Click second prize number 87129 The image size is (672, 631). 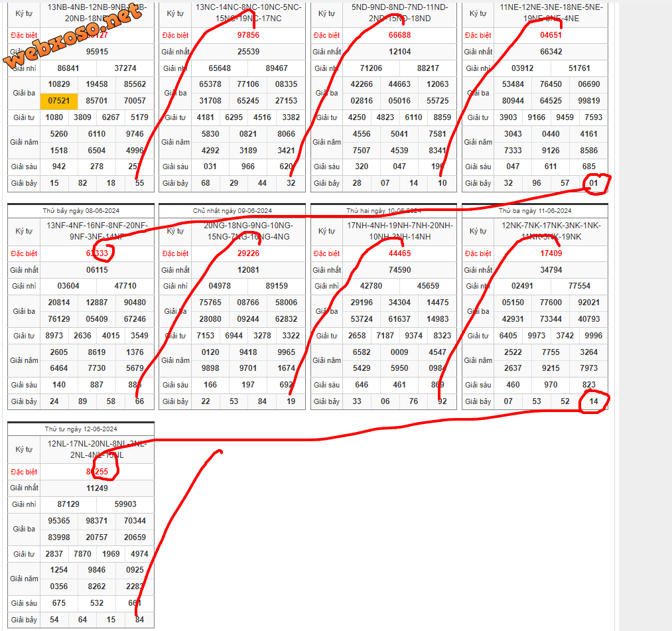[x=68, y=504]
